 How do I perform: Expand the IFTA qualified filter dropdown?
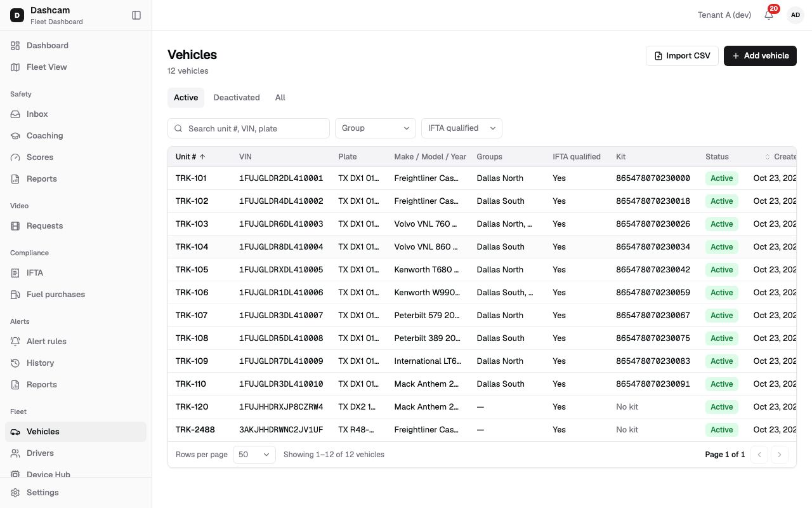pos(462,128)
